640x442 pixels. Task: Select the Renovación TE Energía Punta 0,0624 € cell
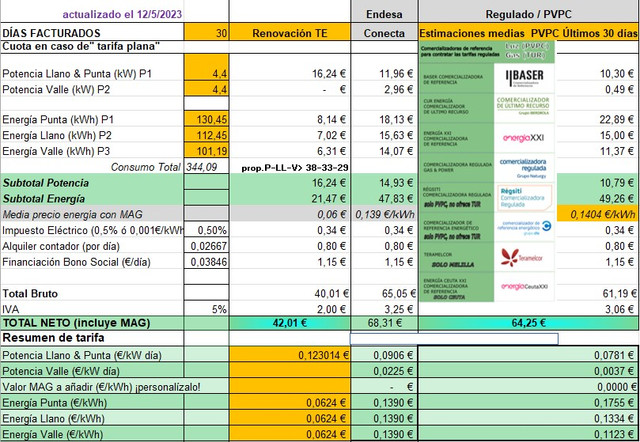tap(290, 403)
